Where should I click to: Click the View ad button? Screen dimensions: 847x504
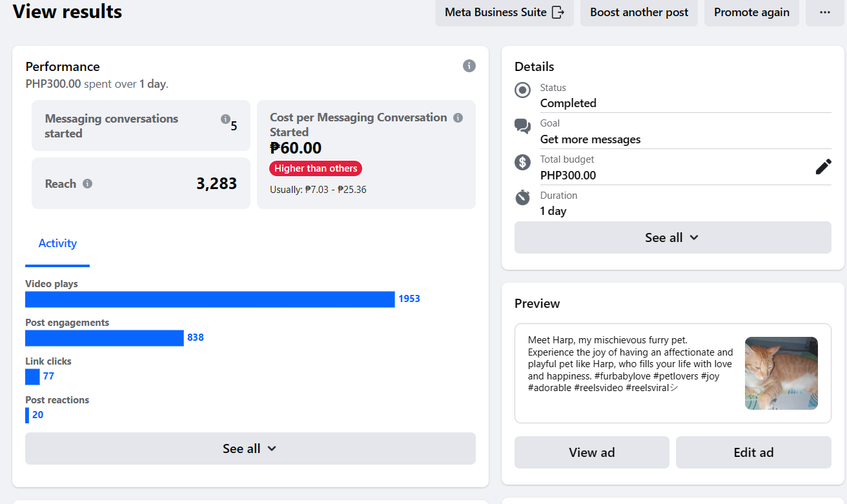click(591, 452)
